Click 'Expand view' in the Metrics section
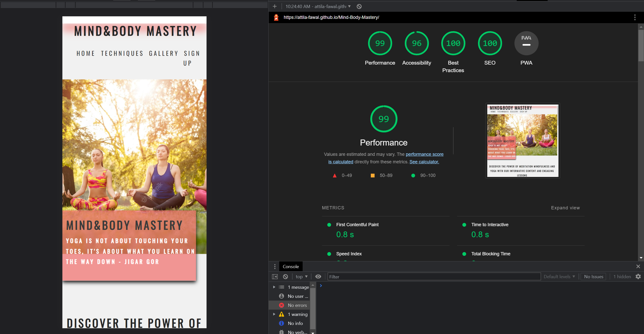The height and width of the screenshot is (334, 644). coord(565,208)
